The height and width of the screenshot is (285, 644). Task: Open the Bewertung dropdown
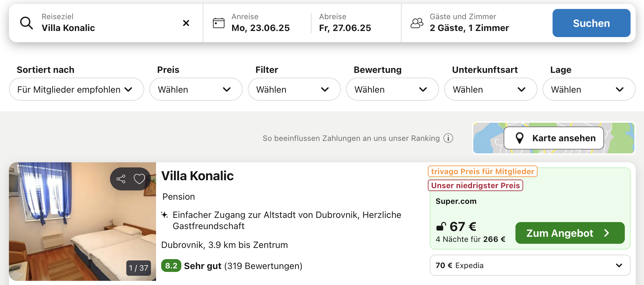tap(392, 89)
